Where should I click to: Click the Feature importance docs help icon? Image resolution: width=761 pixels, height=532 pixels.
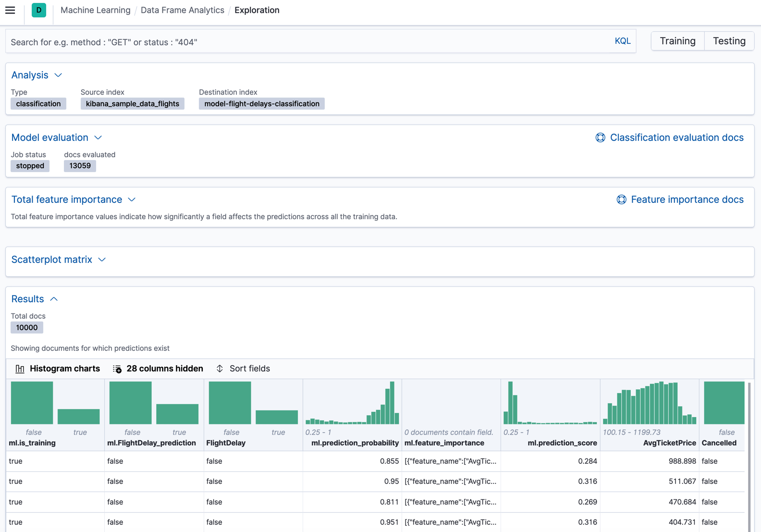[x=621, y=199]
